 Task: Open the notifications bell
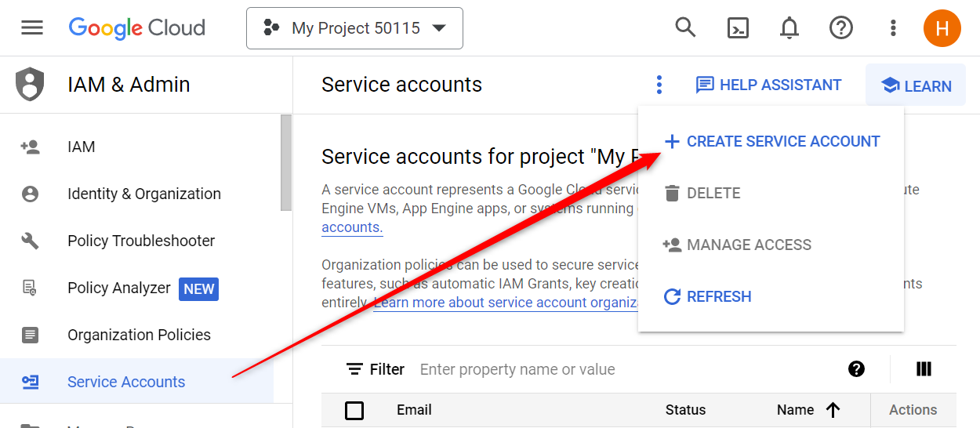(x=789, y=28)
